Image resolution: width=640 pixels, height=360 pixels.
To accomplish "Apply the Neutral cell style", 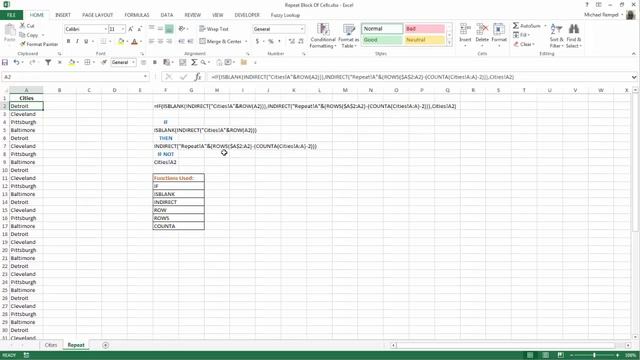I will tap(424, 40).
